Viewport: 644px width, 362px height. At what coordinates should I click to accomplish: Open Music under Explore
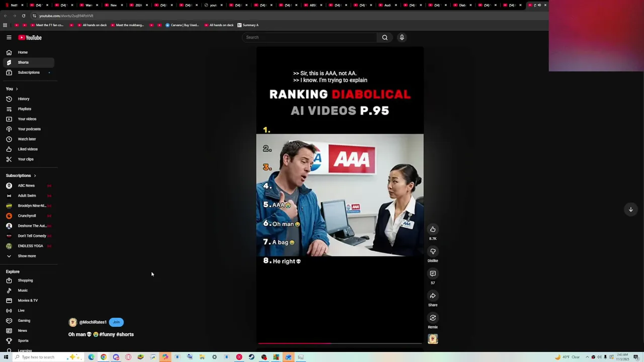coord(29,291)
